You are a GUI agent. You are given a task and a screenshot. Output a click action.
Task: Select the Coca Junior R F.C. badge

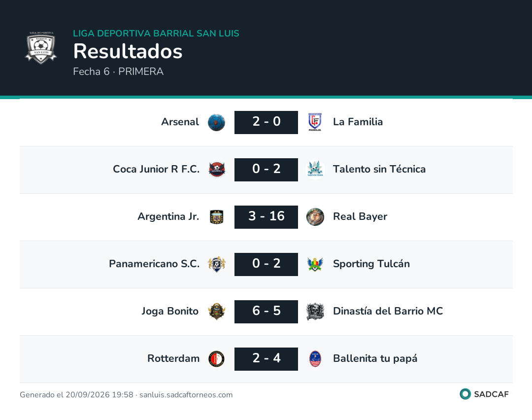point(217,170)
